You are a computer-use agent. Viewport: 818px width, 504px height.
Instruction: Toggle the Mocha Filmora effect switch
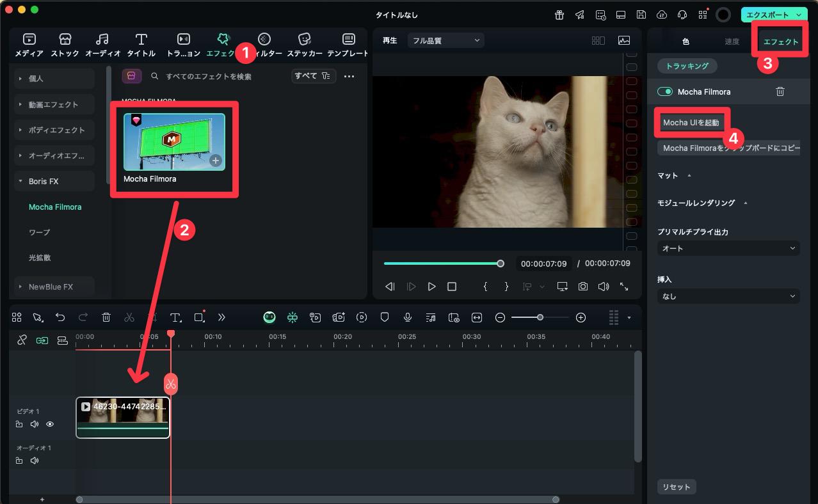(x=664, y=91)
